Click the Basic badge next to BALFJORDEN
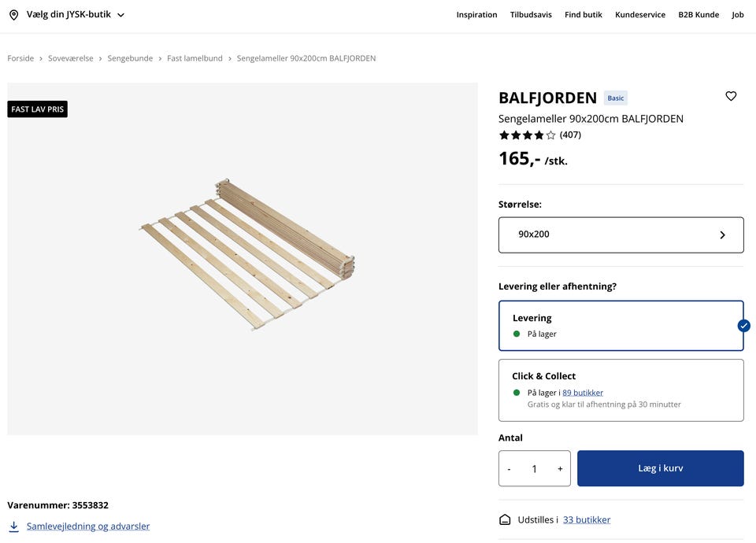The image size is (756, 543). [x=615, y=98]
